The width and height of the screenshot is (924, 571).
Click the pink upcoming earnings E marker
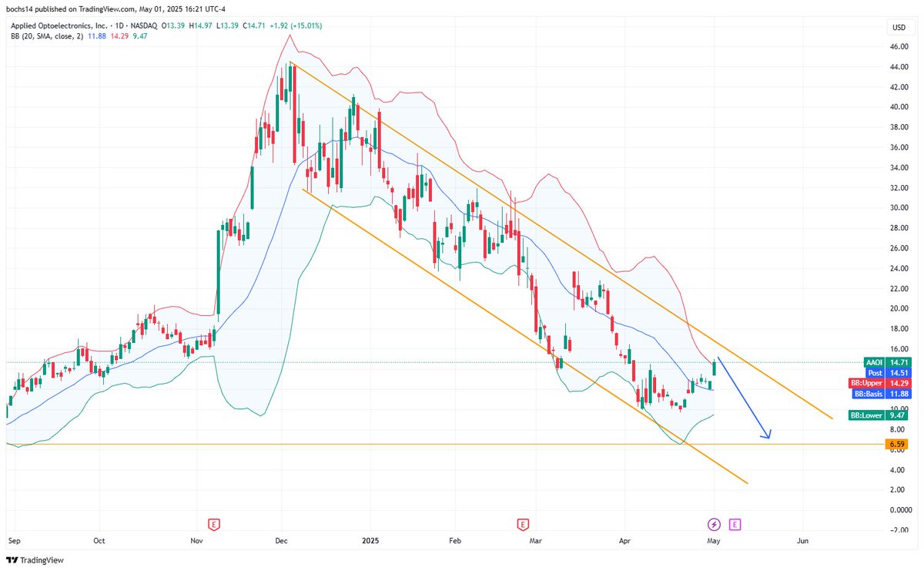735,525
